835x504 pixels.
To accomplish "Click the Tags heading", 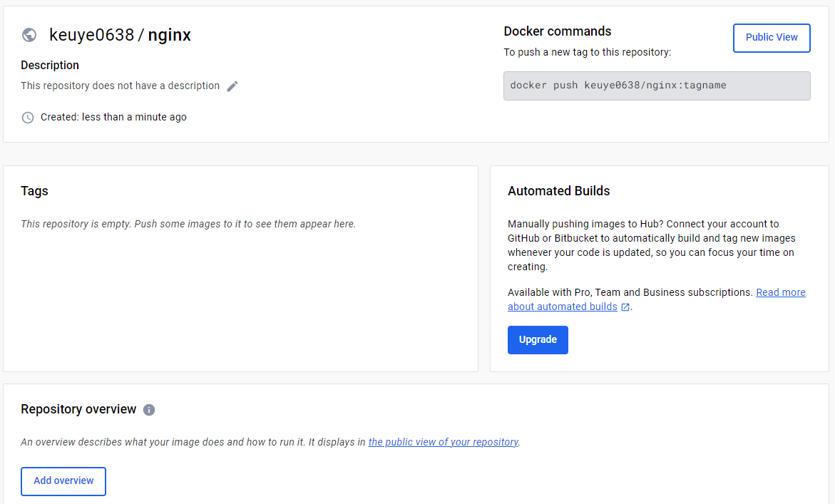I will tap(35, 191).
